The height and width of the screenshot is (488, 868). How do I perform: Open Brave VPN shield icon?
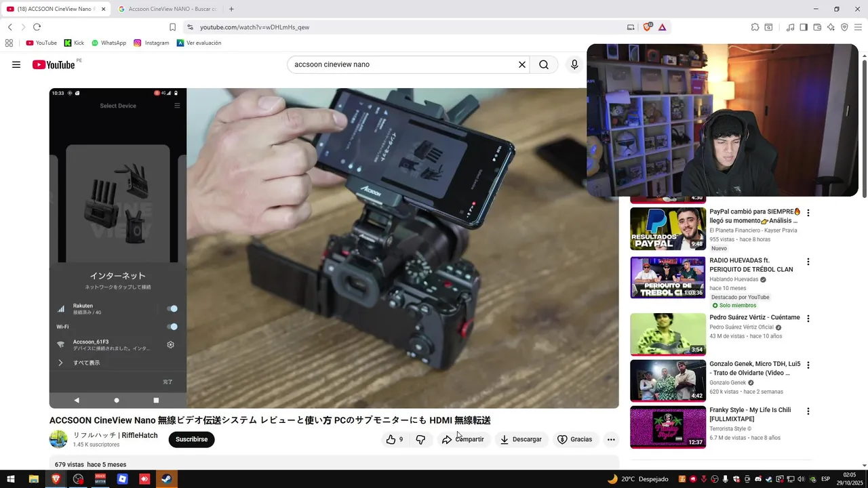click(844, 27)
